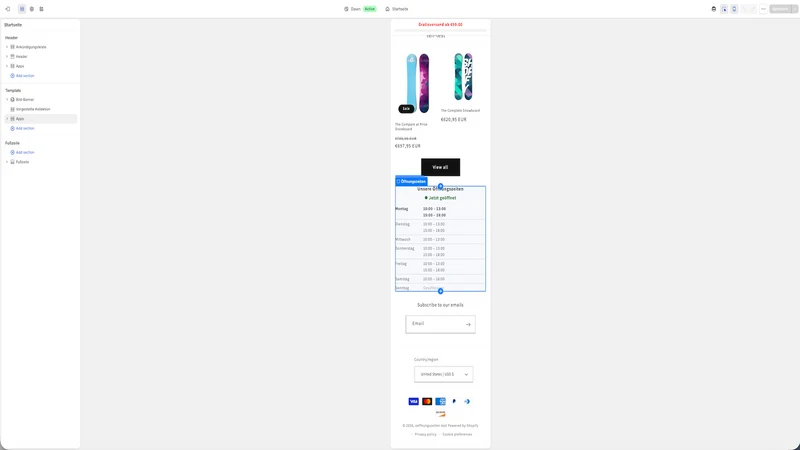The height and width of the screenshot is (450, 800).
Task: Click The Complete Snowboard product image
Action: coord(463,77)
